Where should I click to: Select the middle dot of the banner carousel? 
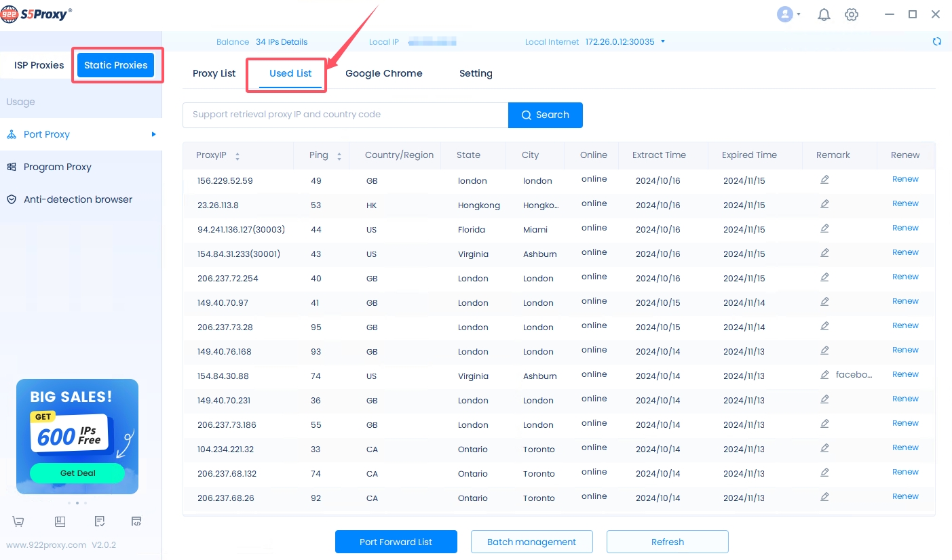click(77, 503)
